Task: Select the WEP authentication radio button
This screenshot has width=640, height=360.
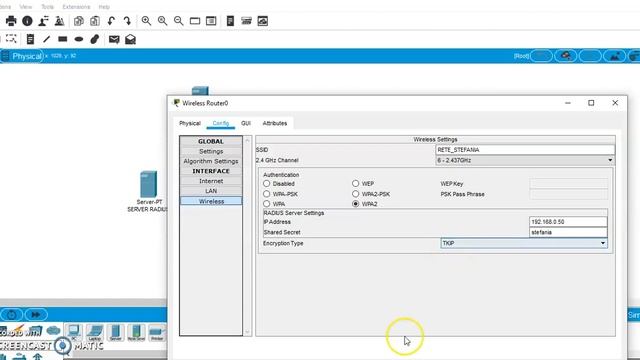Action: coord(356,184)
